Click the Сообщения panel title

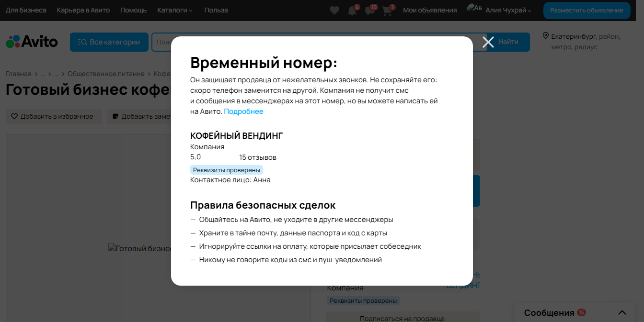(549, 313)
